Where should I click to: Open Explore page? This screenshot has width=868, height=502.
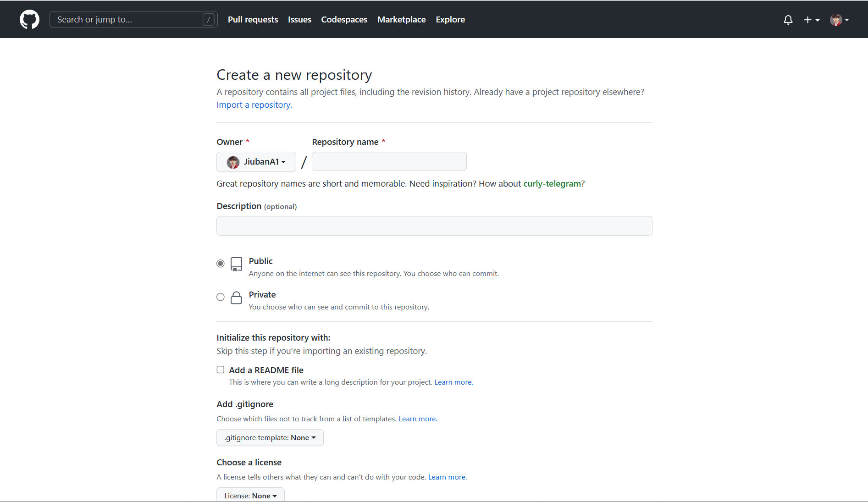click(x=450, y=20)
